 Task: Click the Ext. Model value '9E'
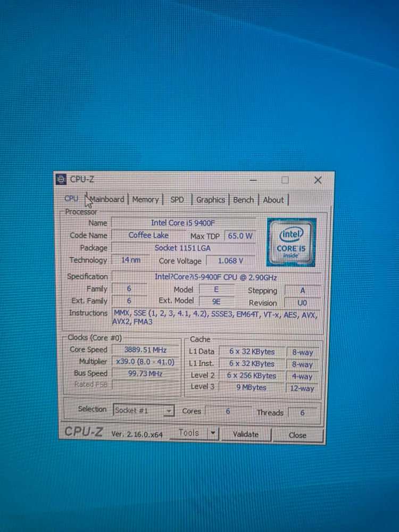coord(216,302)
